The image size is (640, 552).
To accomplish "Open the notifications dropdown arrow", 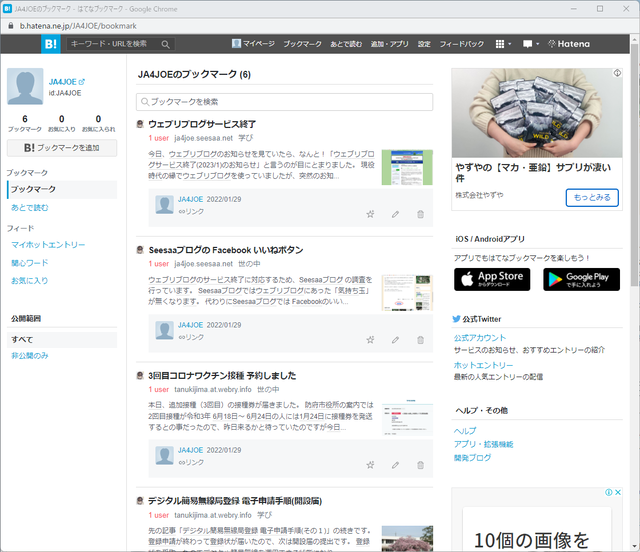I will pos(537,44).
